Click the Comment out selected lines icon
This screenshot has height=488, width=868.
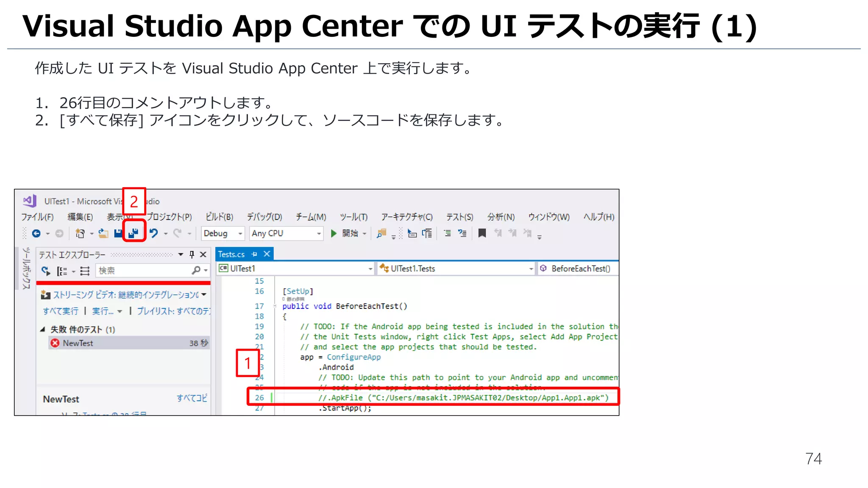(x=447, y=233)
